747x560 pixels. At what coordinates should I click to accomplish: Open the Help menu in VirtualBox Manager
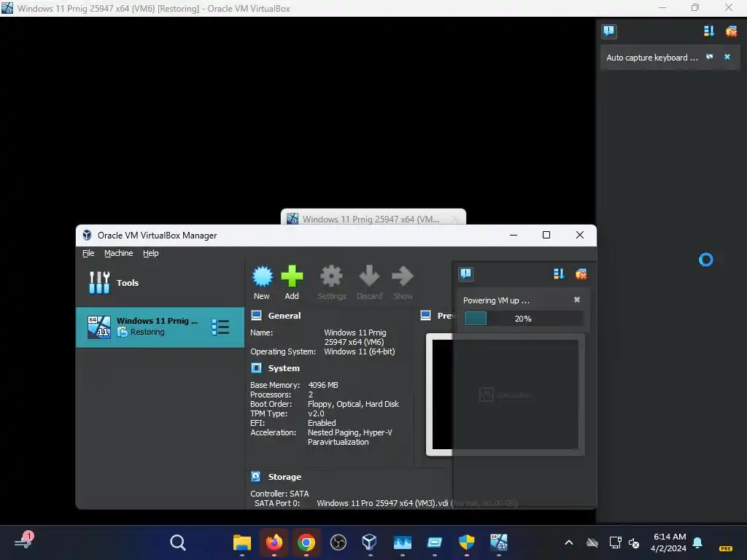[150, 253]
